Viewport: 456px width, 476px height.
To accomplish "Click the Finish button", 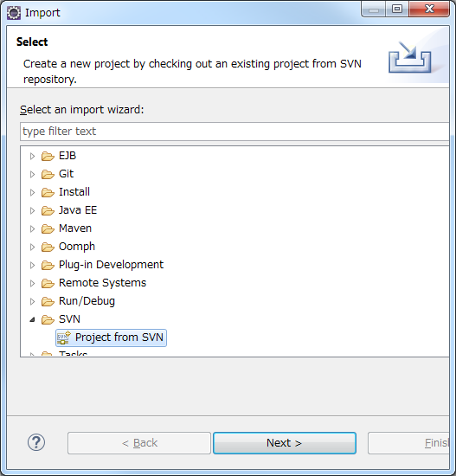I will pyautogui.click(x=408, y=443).
